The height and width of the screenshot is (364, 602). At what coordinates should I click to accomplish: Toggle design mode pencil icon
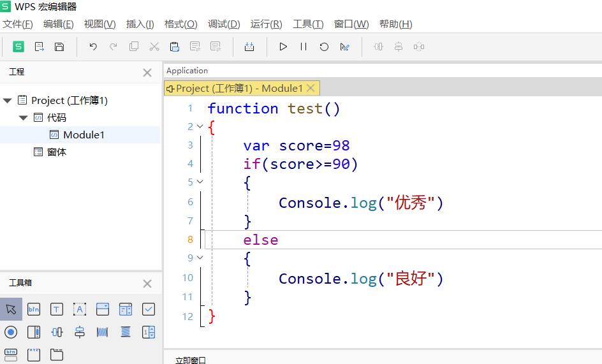click(345, 47)
